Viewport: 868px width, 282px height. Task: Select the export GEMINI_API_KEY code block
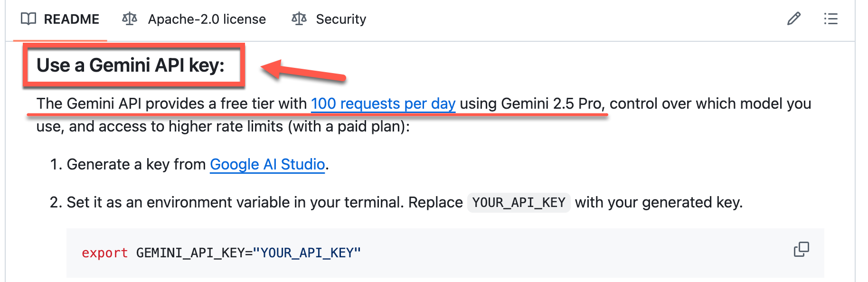[221, 253]
